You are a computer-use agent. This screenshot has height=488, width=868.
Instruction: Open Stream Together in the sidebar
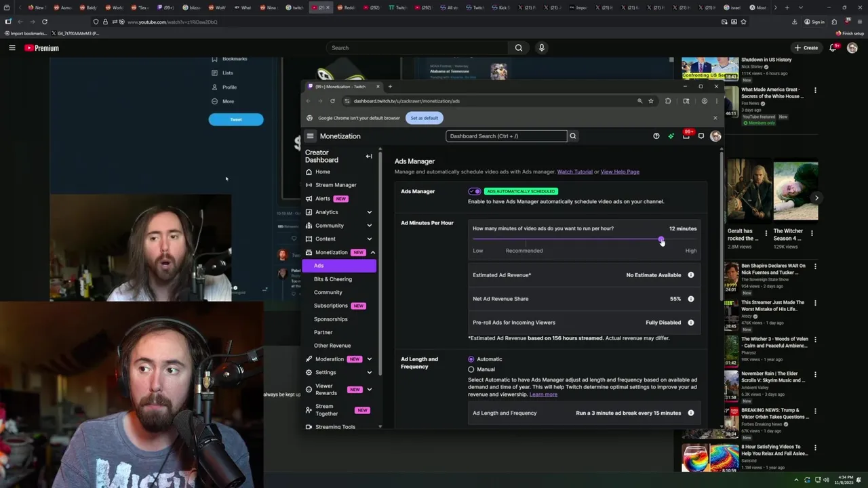(x=326, y=410)
